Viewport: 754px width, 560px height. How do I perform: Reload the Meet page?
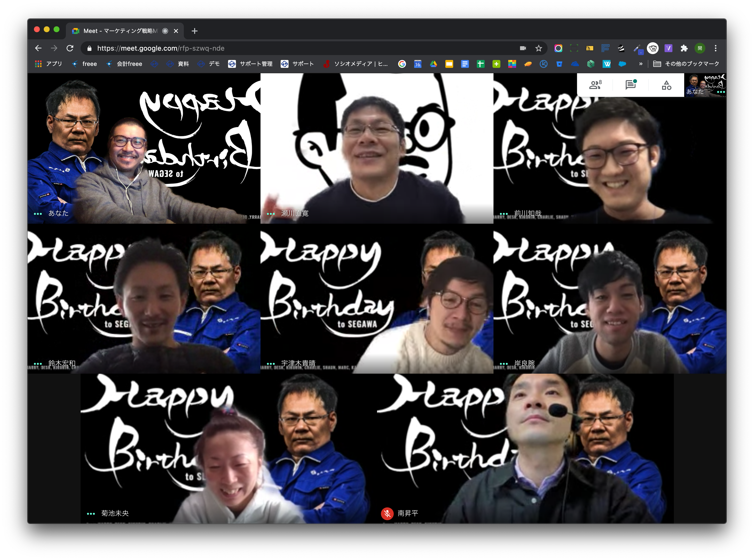(x=70, y=48)
